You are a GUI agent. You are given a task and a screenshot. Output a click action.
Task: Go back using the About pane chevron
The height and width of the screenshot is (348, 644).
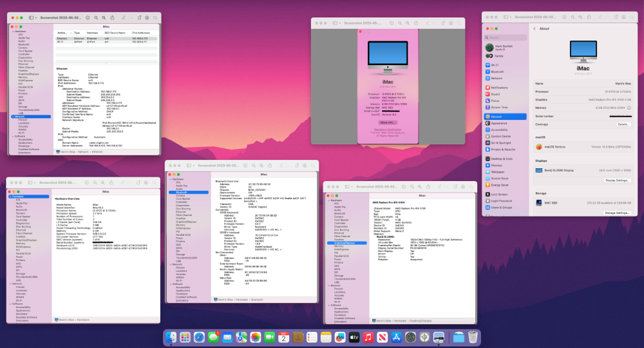point(535,29)
